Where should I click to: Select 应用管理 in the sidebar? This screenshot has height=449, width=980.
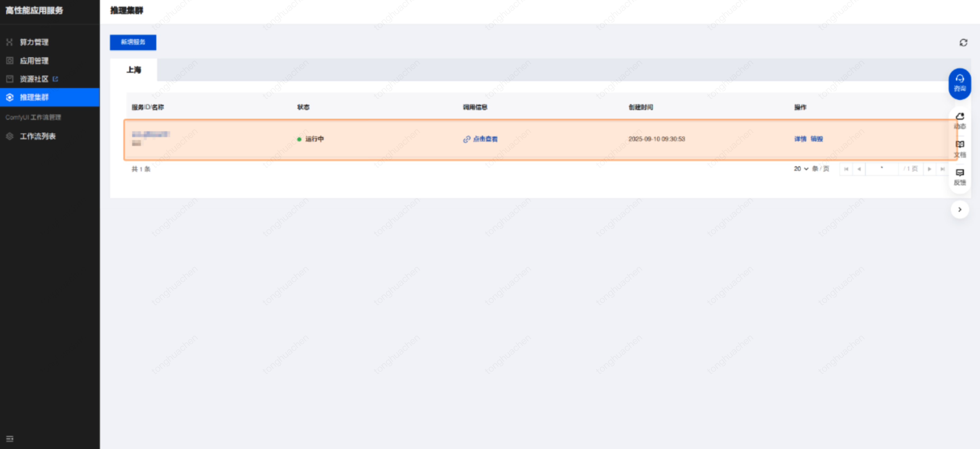coord(34,61)
